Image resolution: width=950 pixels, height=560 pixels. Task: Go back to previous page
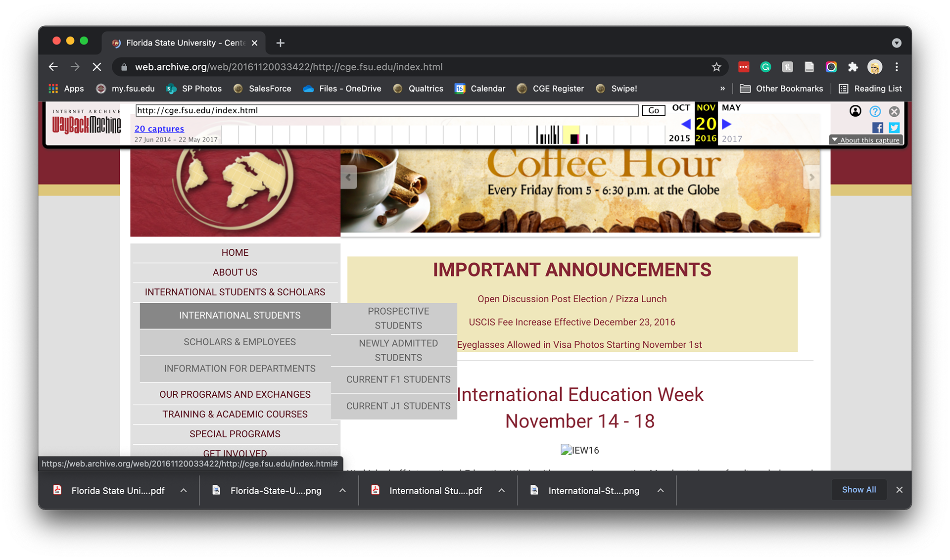pos(53,67)
